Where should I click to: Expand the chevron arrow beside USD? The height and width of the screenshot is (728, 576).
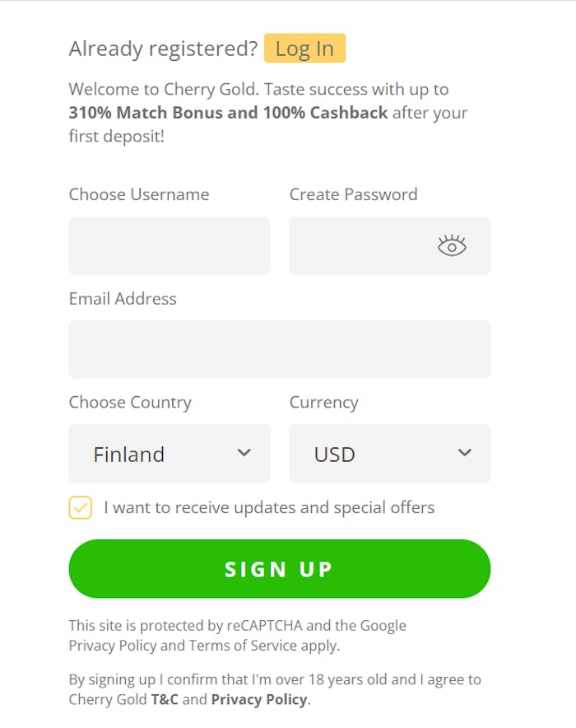pos(465,453)
